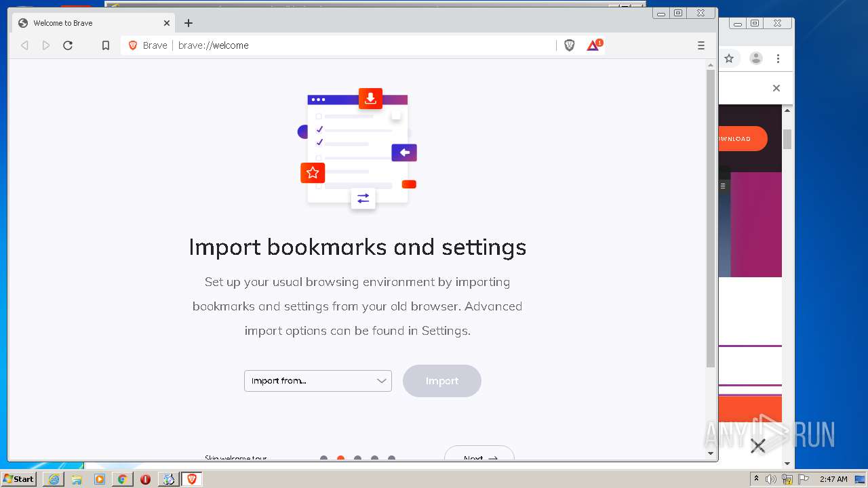Screen dimensions: 868x488
Task: Click the X near the ANY.RUN logo
Action: tap(758, 445)
